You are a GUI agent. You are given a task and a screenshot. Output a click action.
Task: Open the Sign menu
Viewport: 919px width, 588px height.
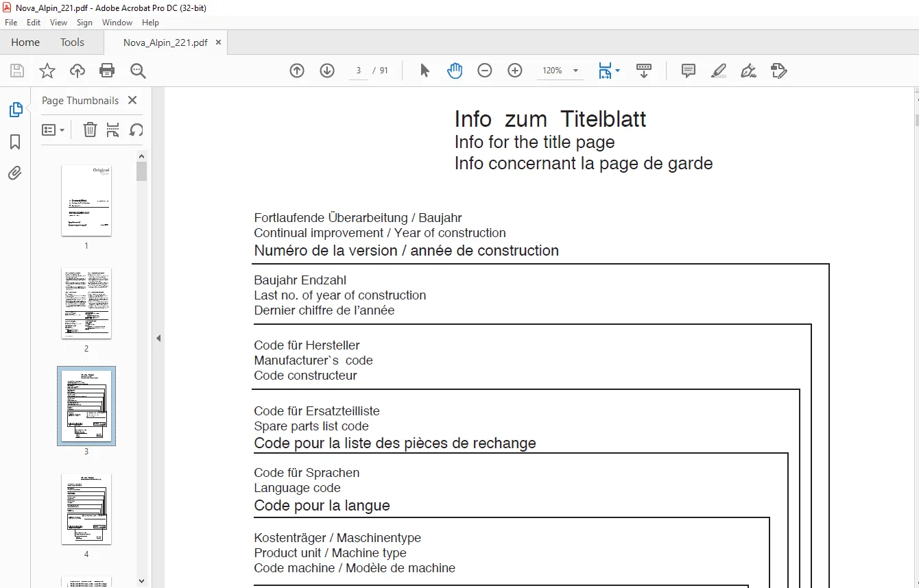click(85, 23)
